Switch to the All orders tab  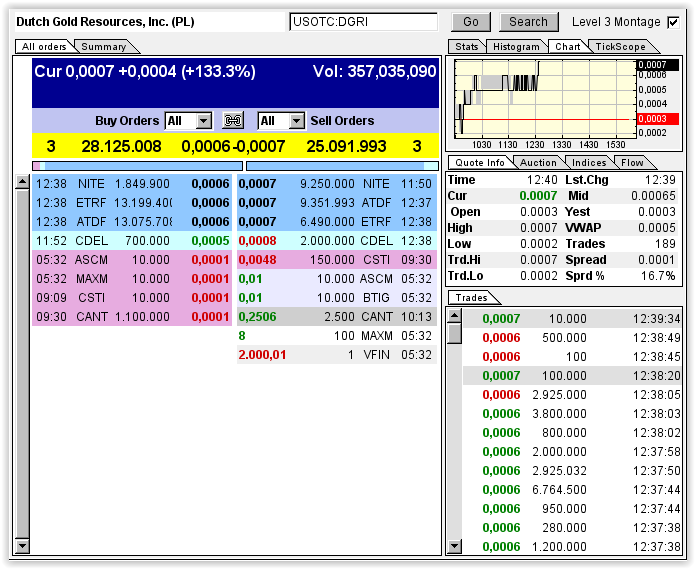(44, 47)
